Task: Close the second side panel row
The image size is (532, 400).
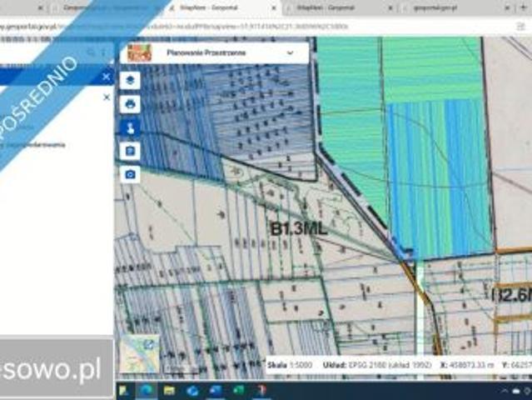Action: (107, 97)
